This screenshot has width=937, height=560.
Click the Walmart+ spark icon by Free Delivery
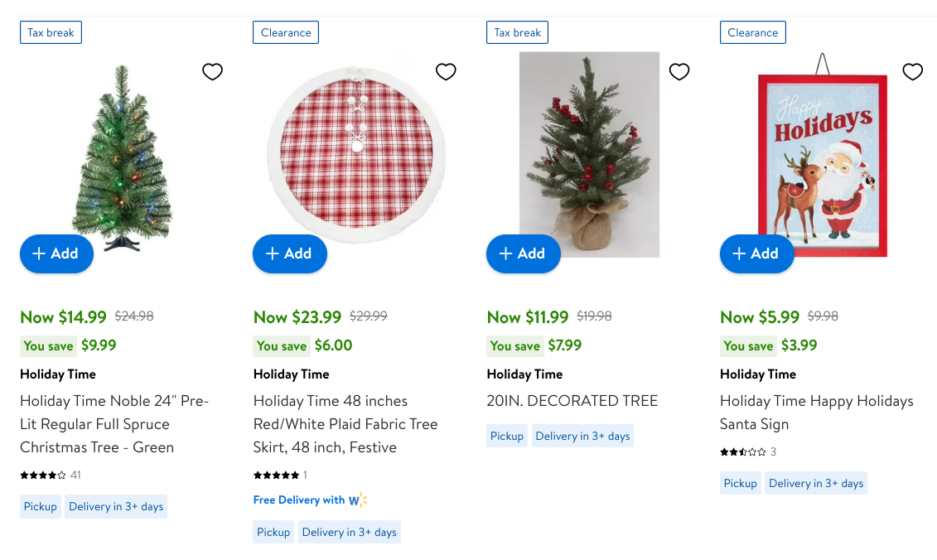357,500
